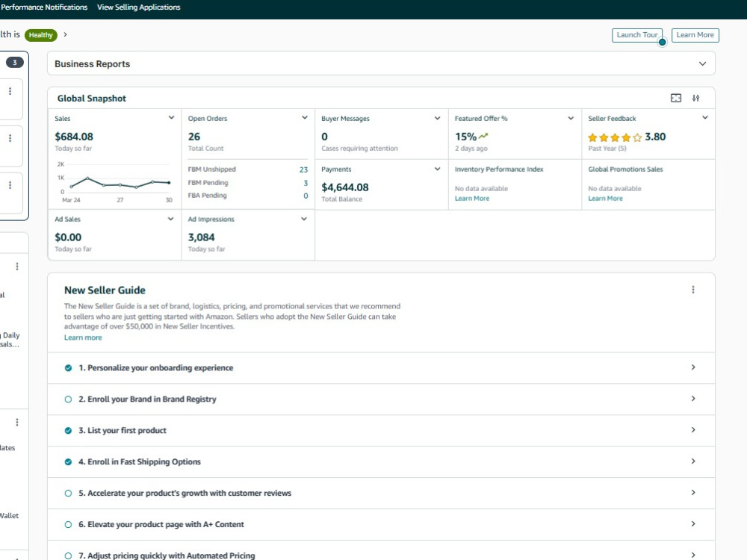Viewport: 747px width, 560px height.
Task: Click unchecked circle for Automated Pricing step
Action: point(68,556)
